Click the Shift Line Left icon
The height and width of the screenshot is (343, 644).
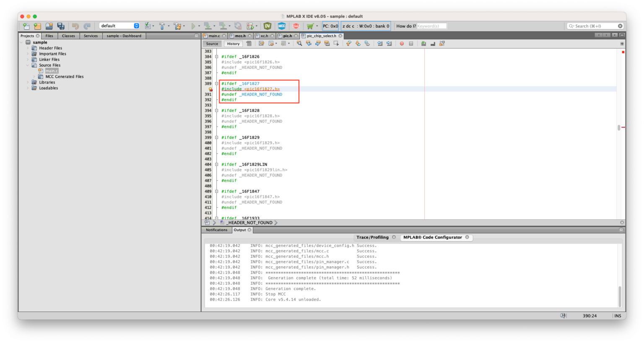tap(380, 44)
